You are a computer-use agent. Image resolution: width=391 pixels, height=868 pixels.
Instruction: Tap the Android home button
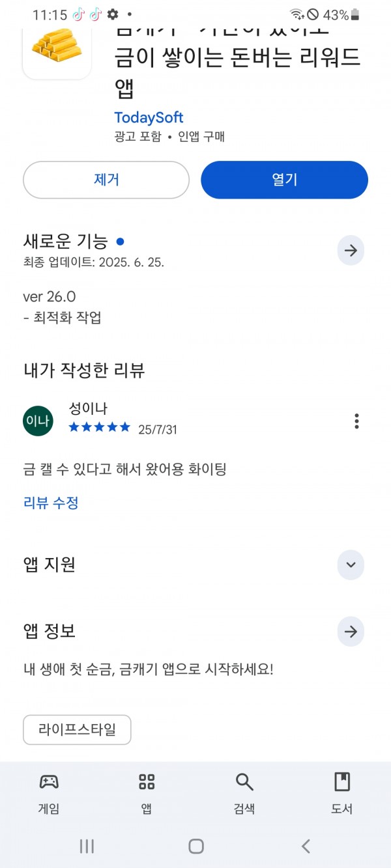point(196,846)
